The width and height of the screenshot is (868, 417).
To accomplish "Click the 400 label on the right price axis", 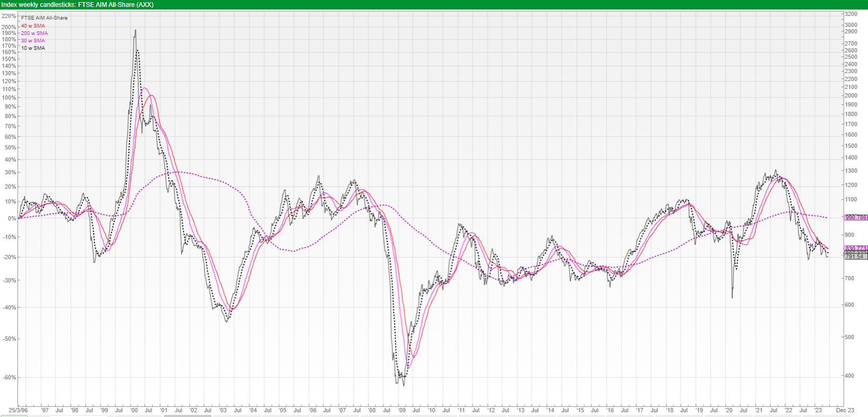I will point(850,376).
